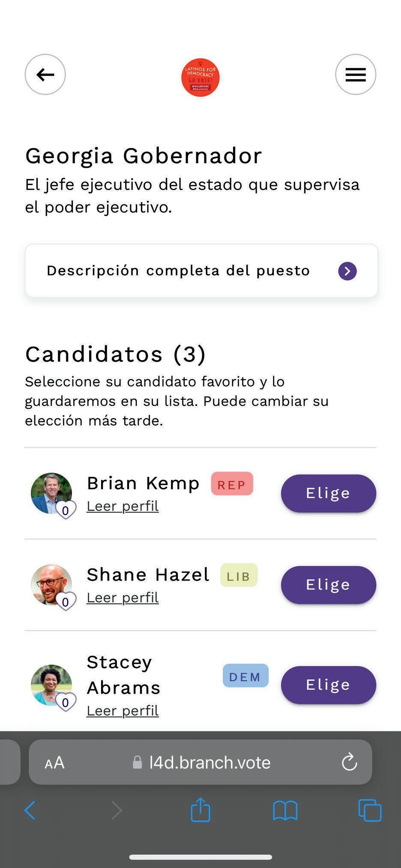Screen dimensions: 401x868
Task: Go back in Safari browser history
Action: tap(30, 810)
